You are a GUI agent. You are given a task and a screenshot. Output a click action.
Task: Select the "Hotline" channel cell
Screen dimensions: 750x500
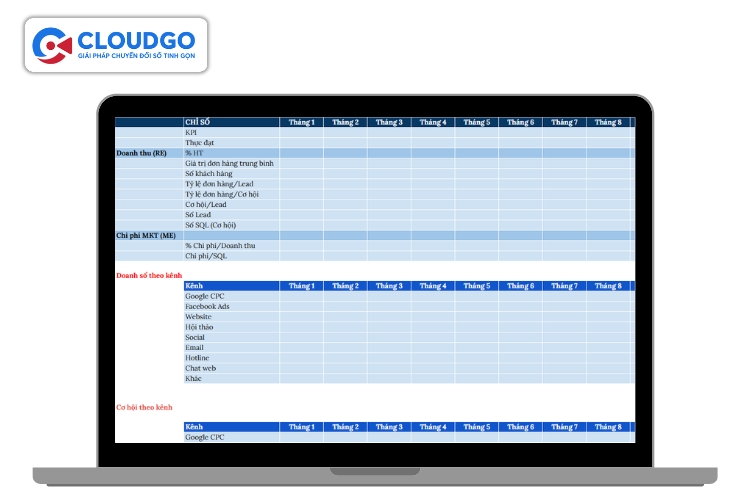(x=198, y=358)
